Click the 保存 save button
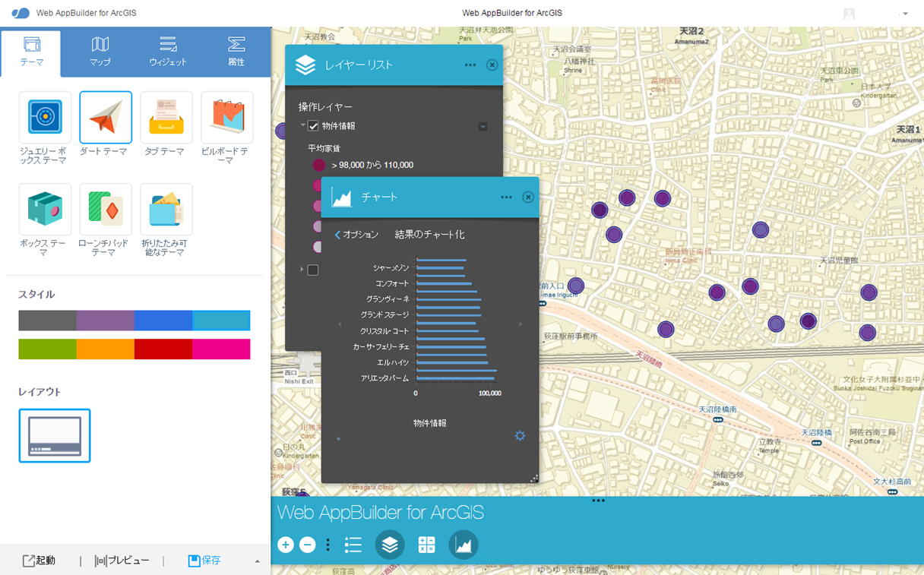The image size is (924, 575). click(x=204, y=561)
